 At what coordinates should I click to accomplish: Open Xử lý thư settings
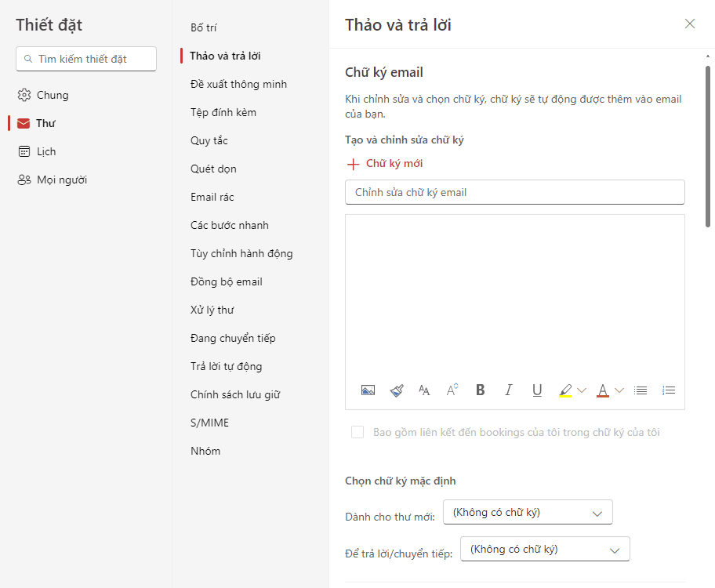(212, 310)
